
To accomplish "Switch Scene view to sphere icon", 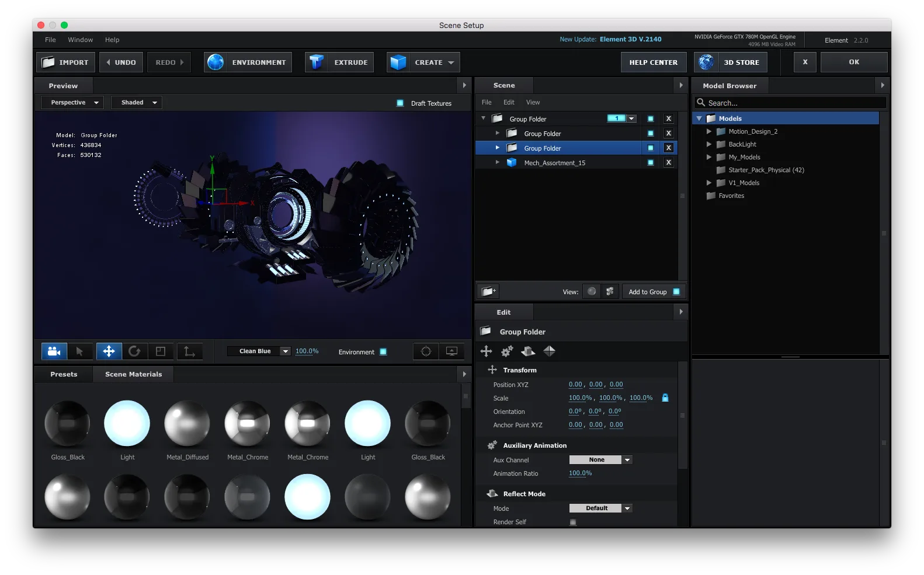I will click(592, 291).
